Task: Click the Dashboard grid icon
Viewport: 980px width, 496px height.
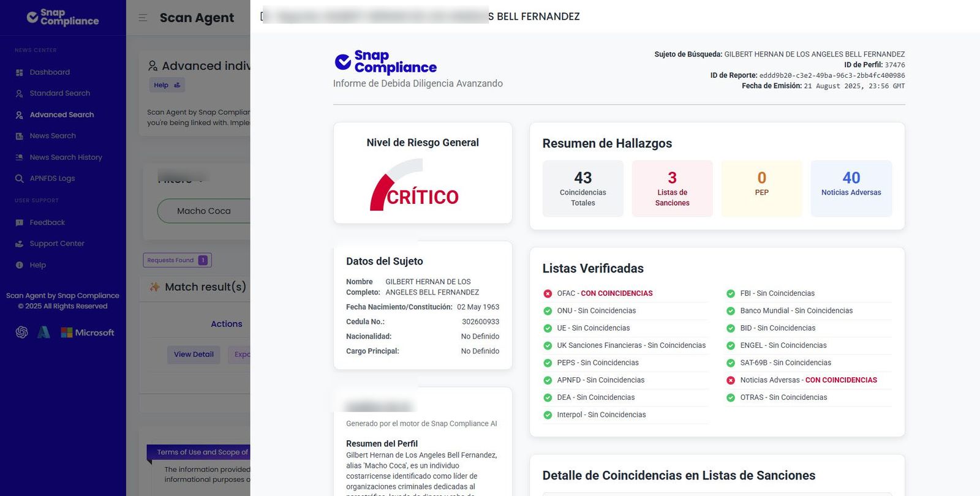Action: click(20, 73)
